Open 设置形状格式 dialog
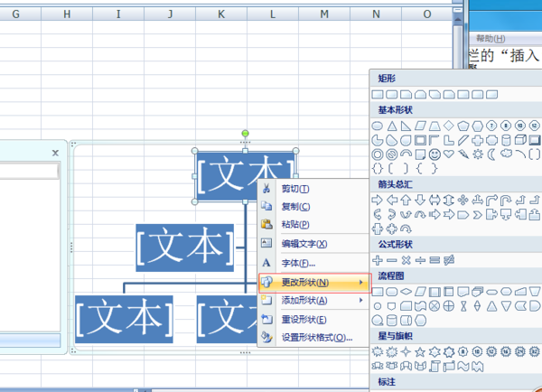542x392 pixels. click(317, 338)
